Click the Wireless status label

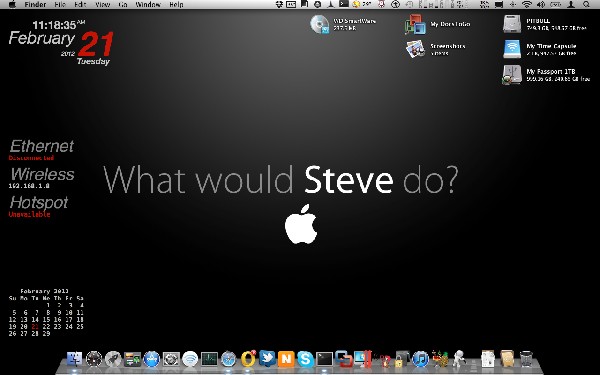click(42, 174)
